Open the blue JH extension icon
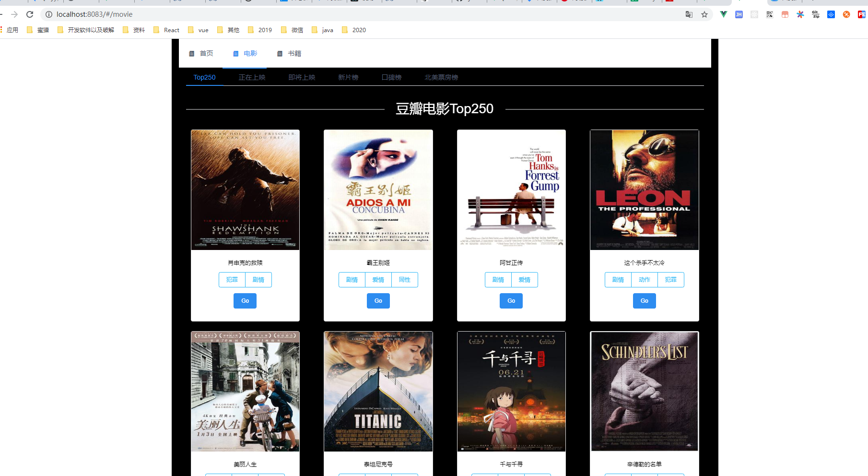Screen dimensions: 868x476 pos(739,14)
